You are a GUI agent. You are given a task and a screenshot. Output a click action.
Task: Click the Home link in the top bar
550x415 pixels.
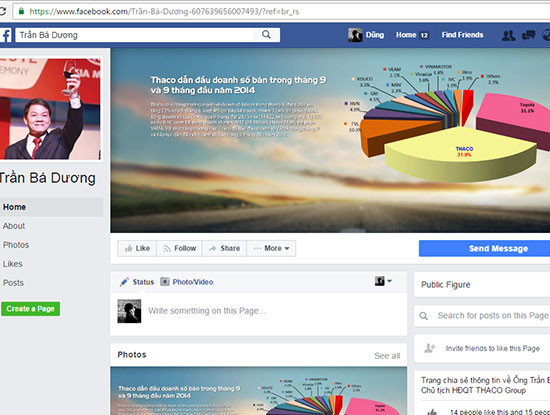406,35
